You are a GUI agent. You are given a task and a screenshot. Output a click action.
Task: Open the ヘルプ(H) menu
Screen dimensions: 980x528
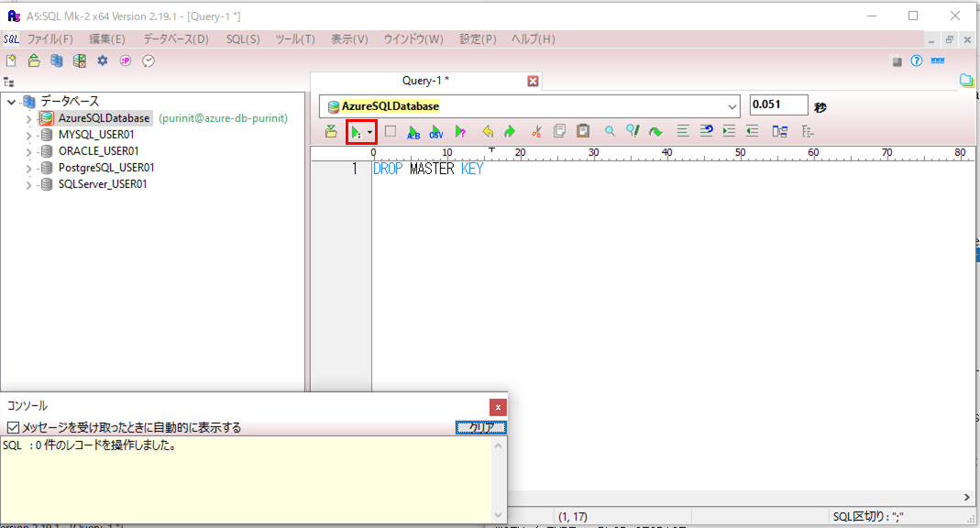[x=534, y=38]
